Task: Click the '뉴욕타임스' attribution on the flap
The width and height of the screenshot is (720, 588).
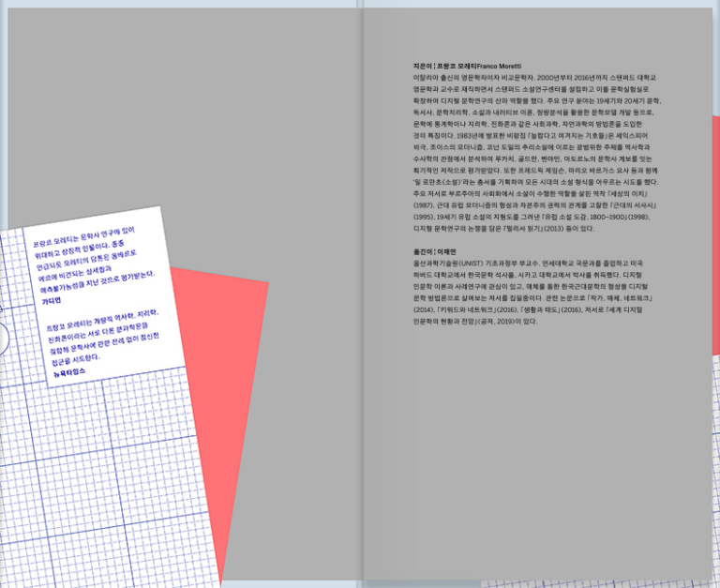Action: pos(70,372)
